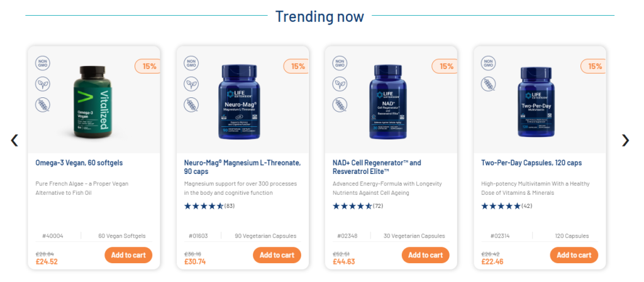644x282 pixels.
Task: Add Two-Per-Day Capsules to cart
Action: coord(574,255)
